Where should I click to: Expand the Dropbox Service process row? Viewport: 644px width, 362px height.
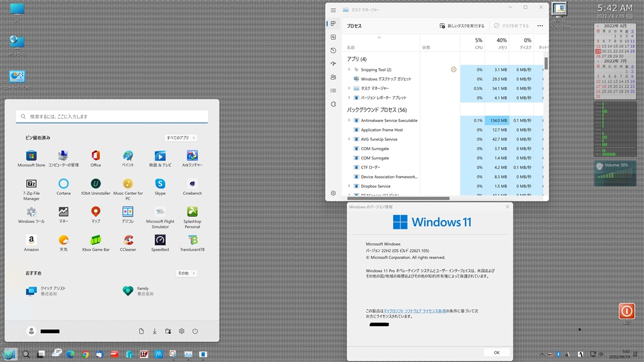[x=349, y=186]
